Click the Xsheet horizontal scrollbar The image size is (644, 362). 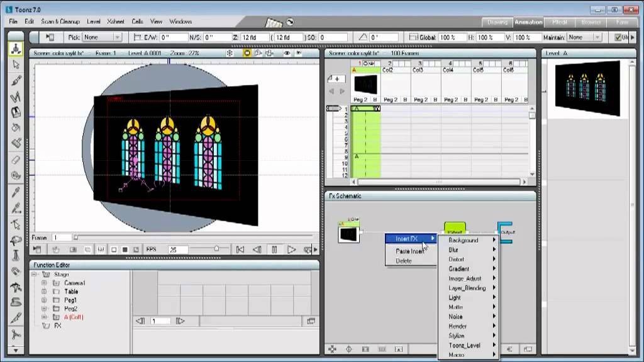tap(438, 182)
